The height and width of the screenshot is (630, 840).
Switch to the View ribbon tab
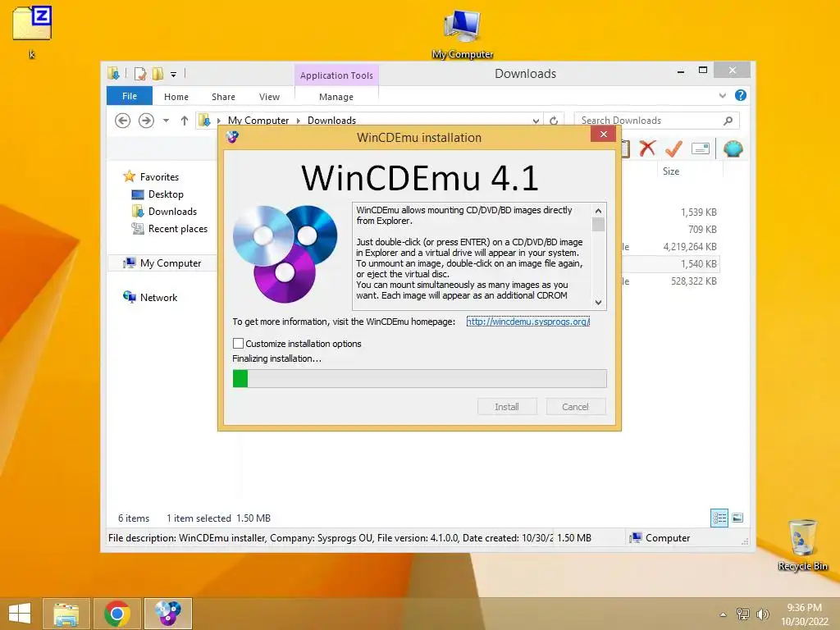tap(269, 97)
